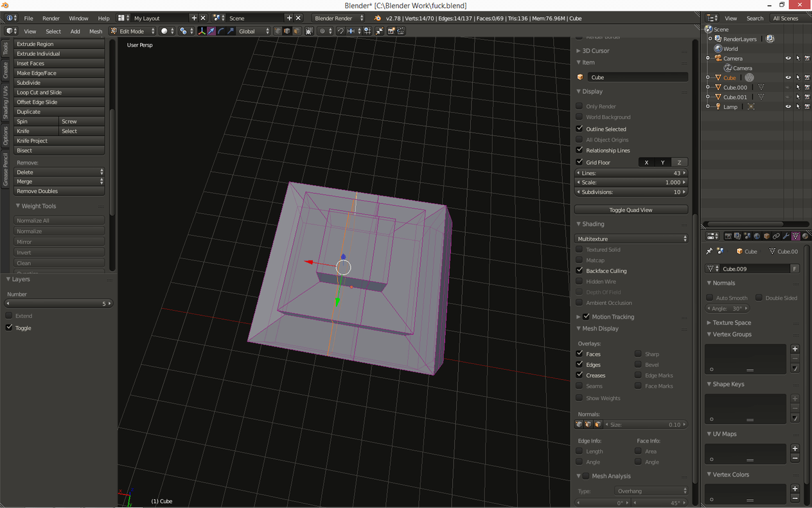Click the pin icon in Properties panel

pos(709,251)
